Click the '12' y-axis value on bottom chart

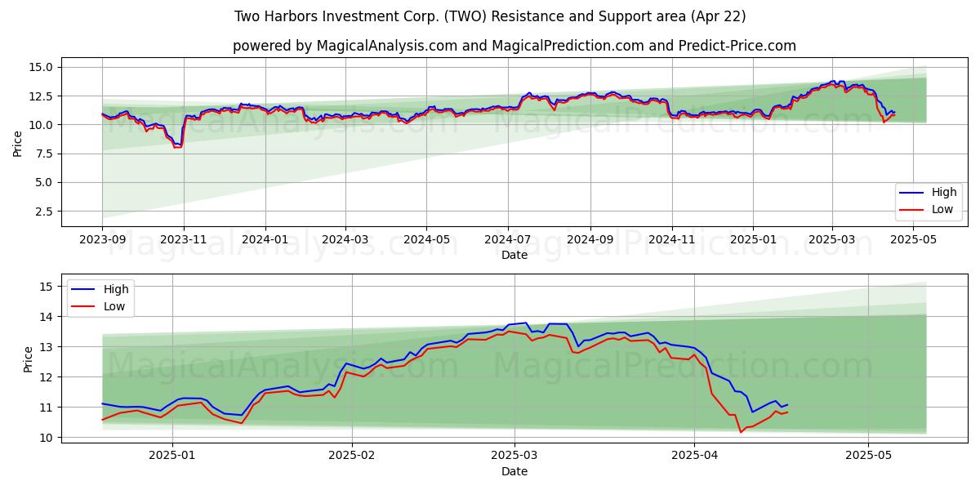46,377
